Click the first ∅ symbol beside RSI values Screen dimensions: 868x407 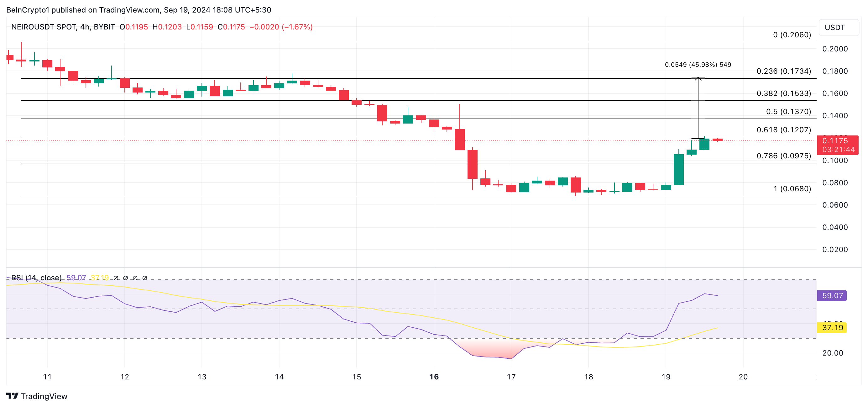(x=116, y=278)
